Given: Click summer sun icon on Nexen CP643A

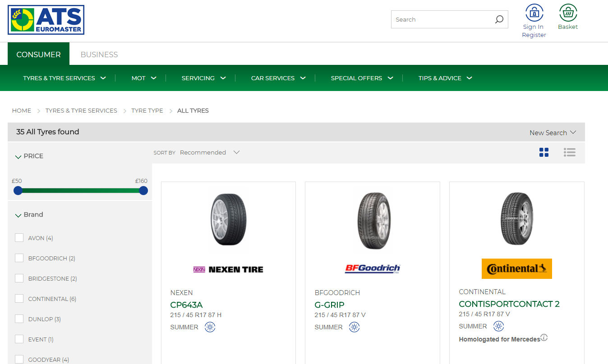Looking at the screenshot, I should click(210, 327).
